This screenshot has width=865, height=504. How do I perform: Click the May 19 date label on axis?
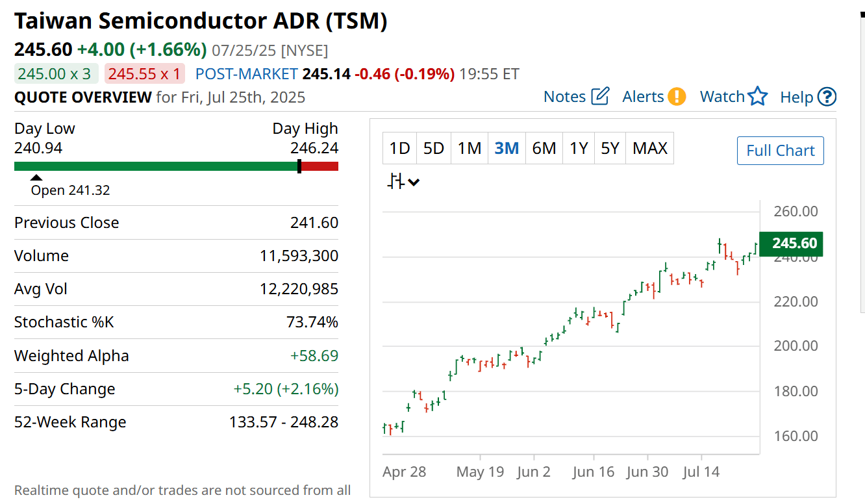(x=480, y=472)
